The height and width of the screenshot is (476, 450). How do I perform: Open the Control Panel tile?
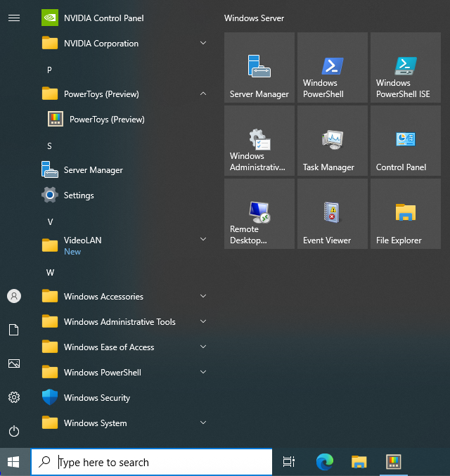click(406, 141)
